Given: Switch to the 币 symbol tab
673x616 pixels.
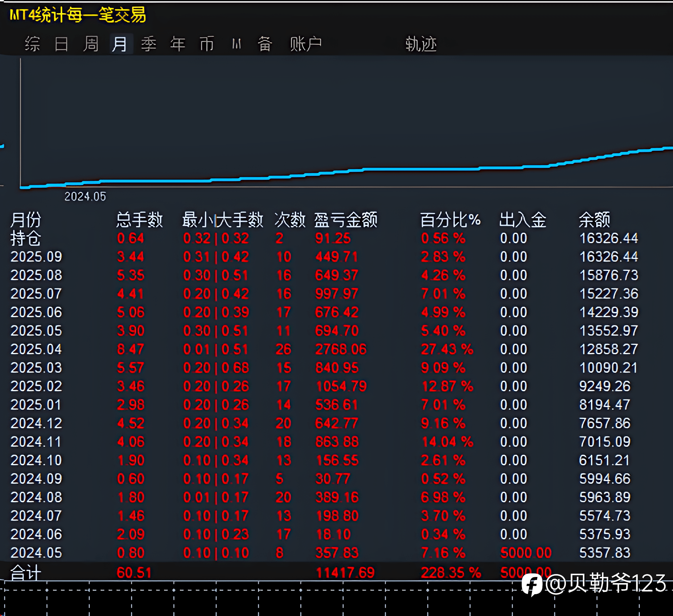Looking at the screenshot, I should tap(207, 44).
